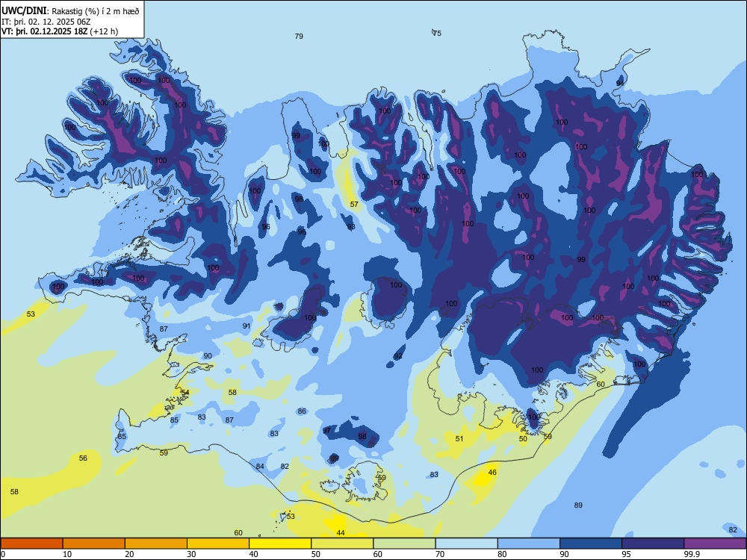The width and height of the screenshot is (747, 560).
Task: Click the '94' humidity value in the northeast
Action: coord(620,83)
